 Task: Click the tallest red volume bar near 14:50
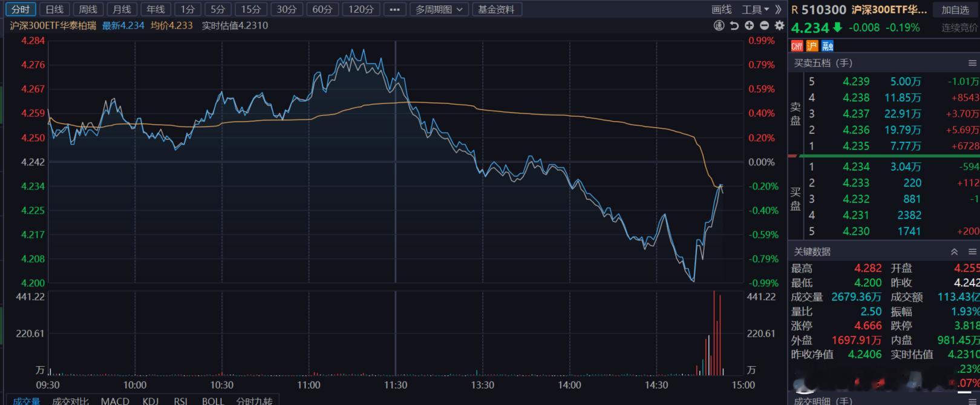[714, 333]
